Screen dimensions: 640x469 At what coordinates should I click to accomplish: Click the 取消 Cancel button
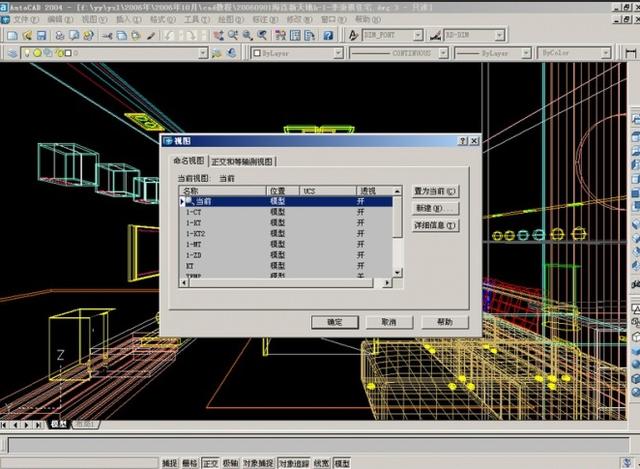coord(389,322)
